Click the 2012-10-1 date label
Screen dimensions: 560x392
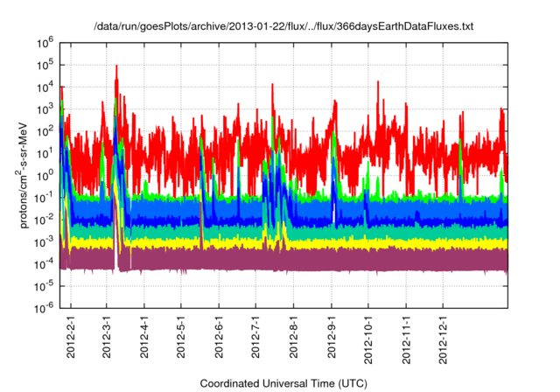[367, 339]
